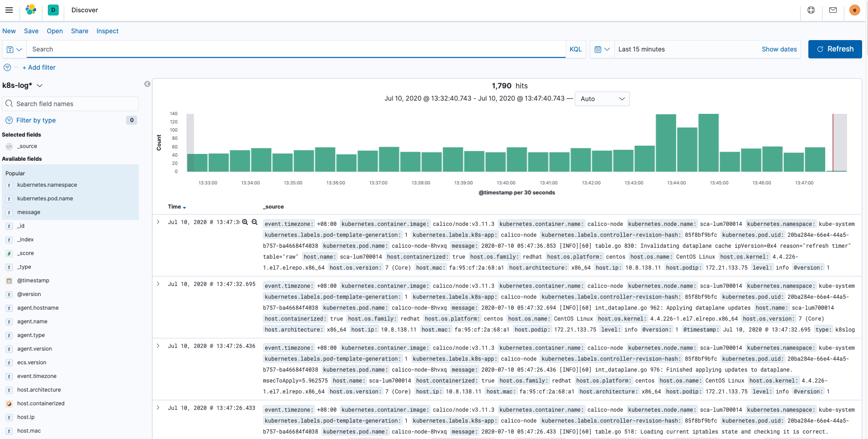Expand the first log row details
The image size is (868, 439).
(x=158, y=222)
